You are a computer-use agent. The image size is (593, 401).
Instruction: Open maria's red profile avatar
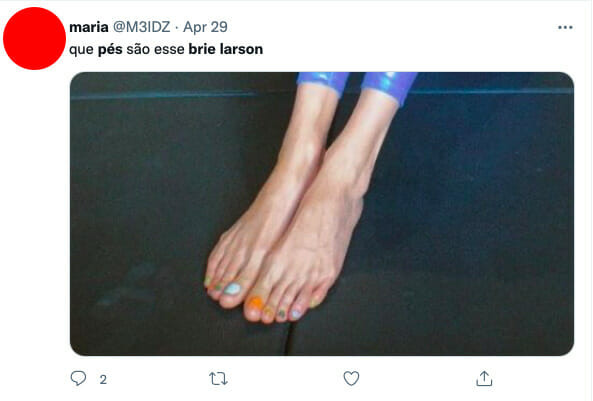coord(34,38)
